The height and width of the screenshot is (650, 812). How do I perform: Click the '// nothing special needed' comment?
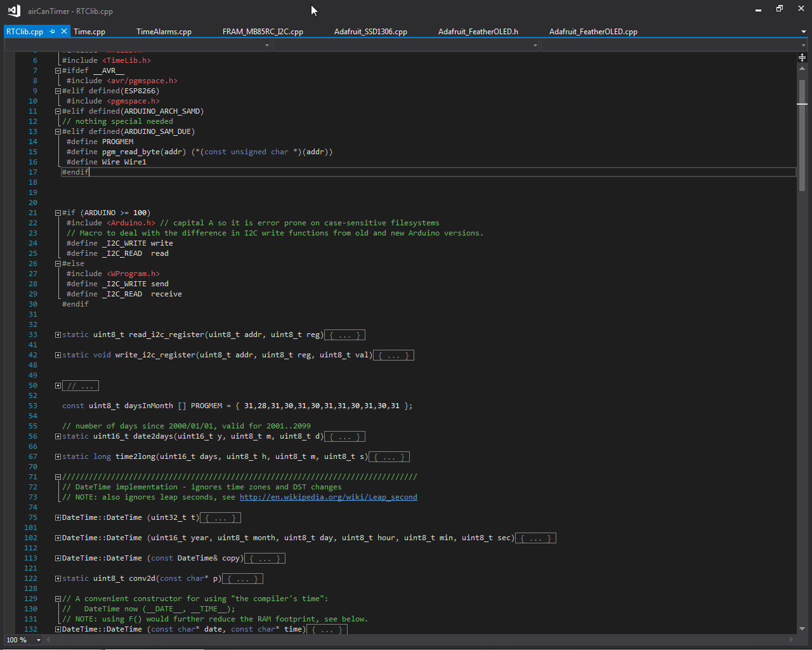pos(117,121)
